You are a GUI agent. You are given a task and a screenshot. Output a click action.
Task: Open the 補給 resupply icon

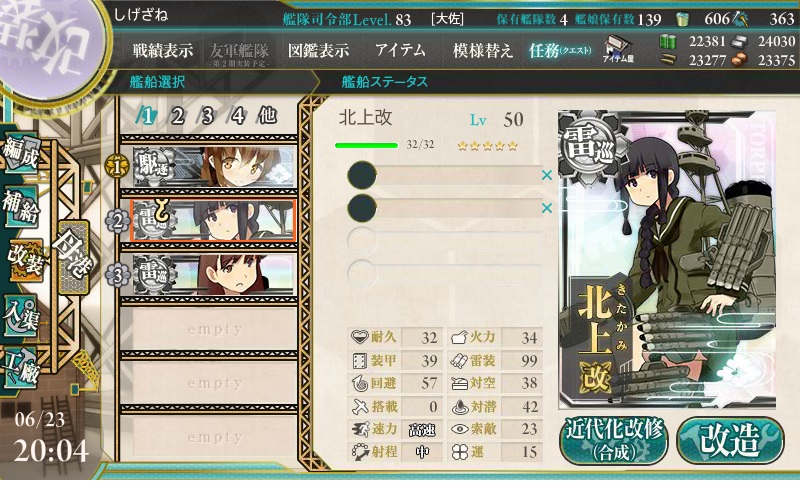[21, 206]
